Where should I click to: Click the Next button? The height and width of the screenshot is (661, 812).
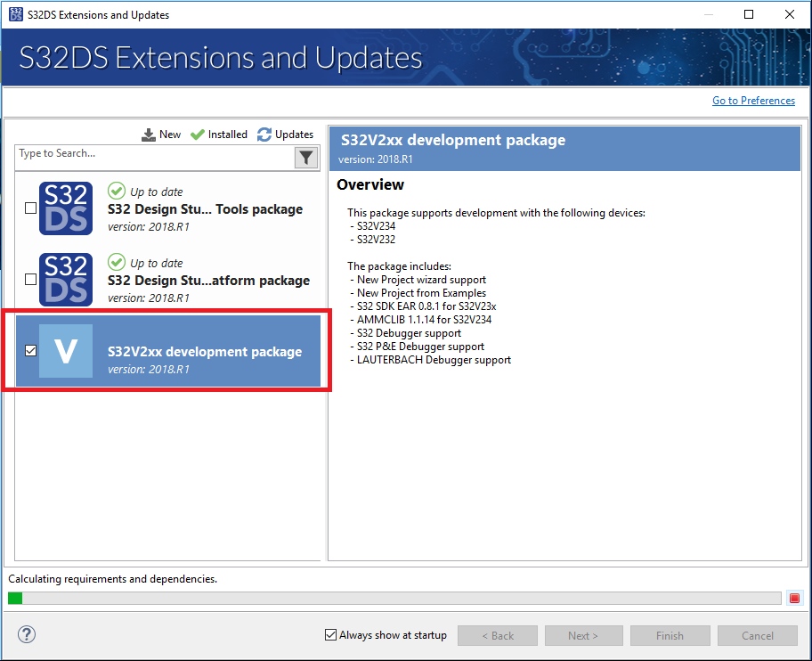(x=584, y=636)
